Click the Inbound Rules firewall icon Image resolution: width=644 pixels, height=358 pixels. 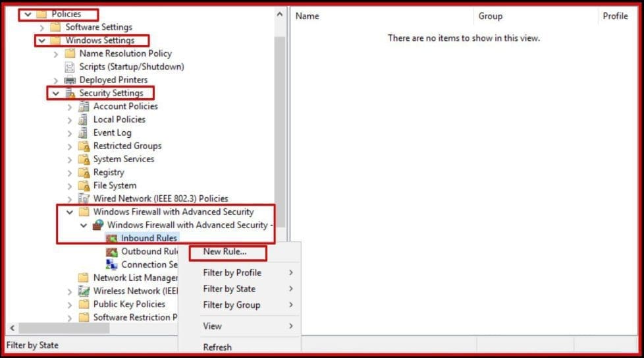111,238
